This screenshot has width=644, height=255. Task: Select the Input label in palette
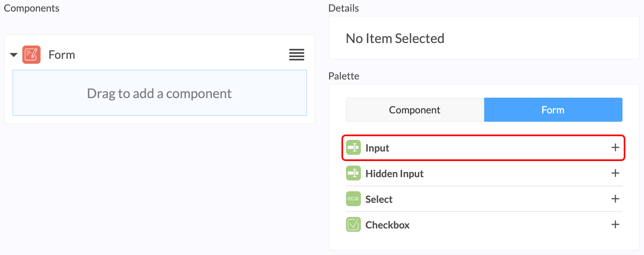(x=377, y=148)
